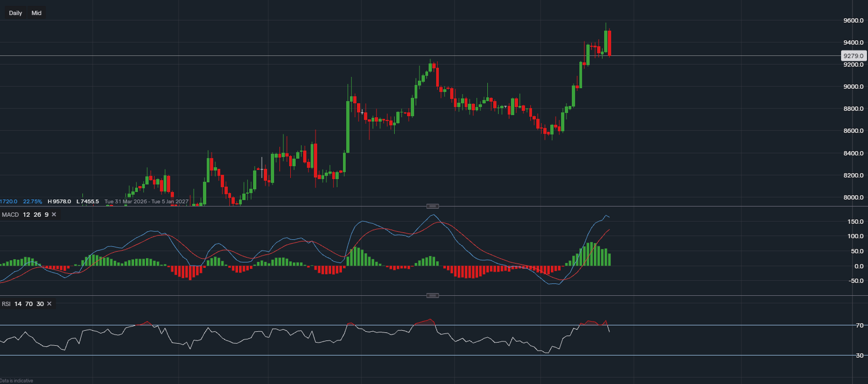Screen dimensions: 868x384
Task: Click the date range text in status line
Action: [146, 202]
